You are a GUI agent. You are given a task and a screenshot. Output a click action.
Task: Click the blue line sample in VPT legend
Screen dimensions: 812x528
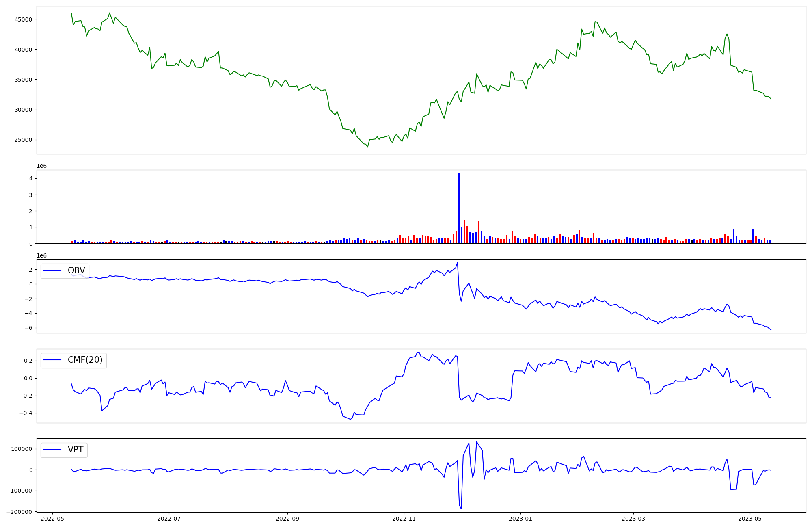click(52, 450)
